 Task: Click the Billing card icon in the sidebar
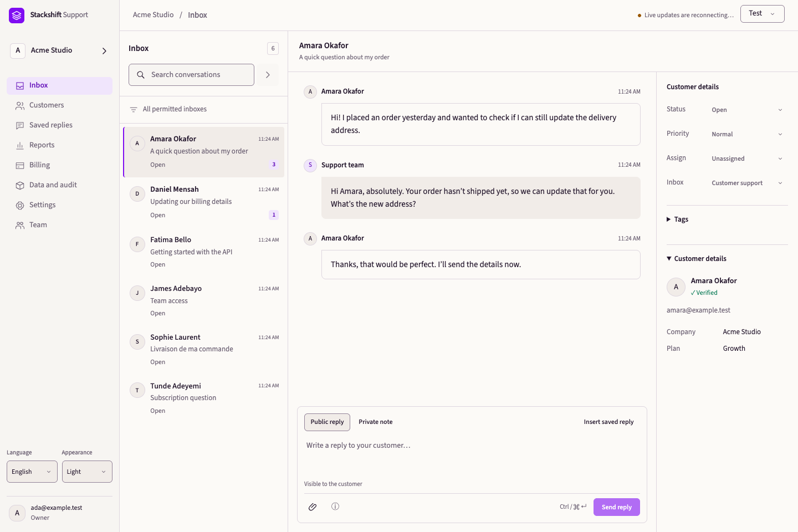20,165
